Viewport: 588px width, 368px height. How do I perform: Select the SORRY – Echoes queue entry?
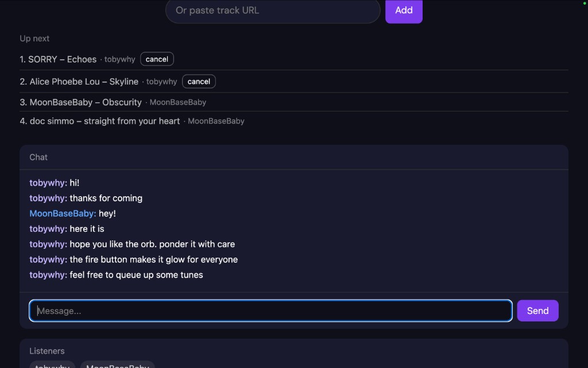click(x=62, y=59)
